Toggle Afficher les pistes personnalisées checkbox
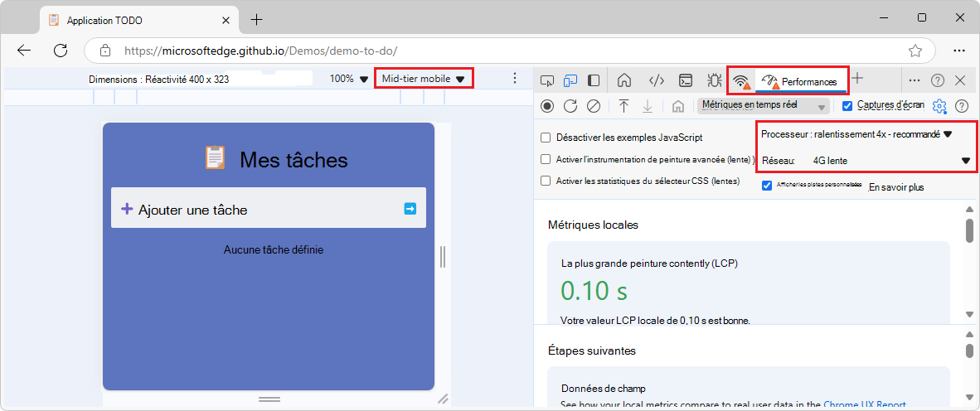This screenshot has width=980, height=411. pos(767,186)
